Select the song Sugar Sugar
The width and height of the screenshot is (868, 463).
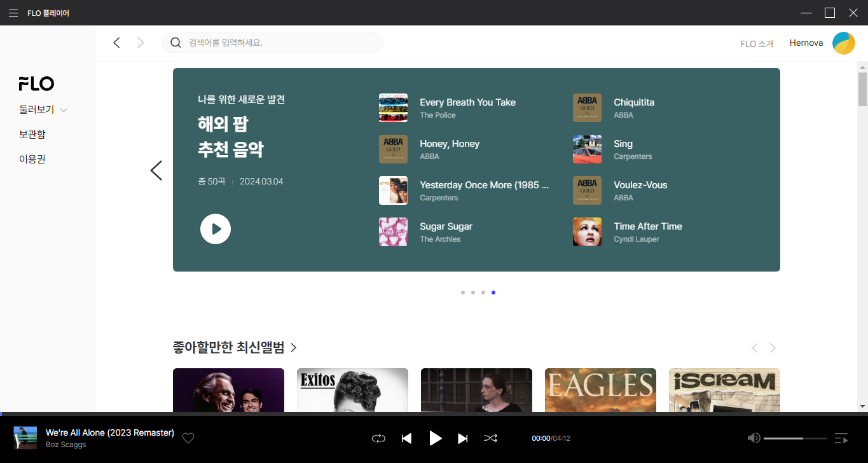click(446, 226)
